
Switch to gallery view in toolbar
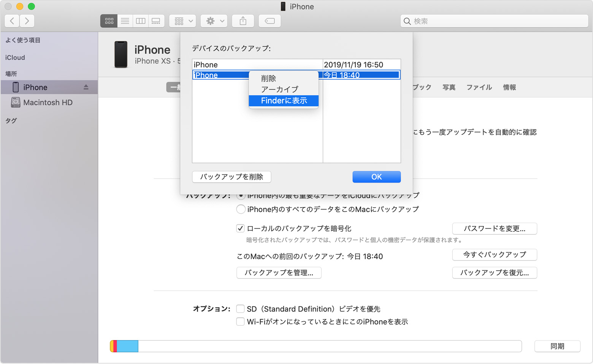coord(156,21)
